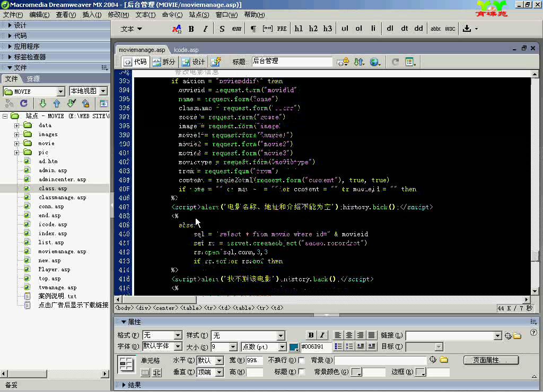Switch to the 资源 assets tab
Screen dimensions: 543x392
(33, 79)
